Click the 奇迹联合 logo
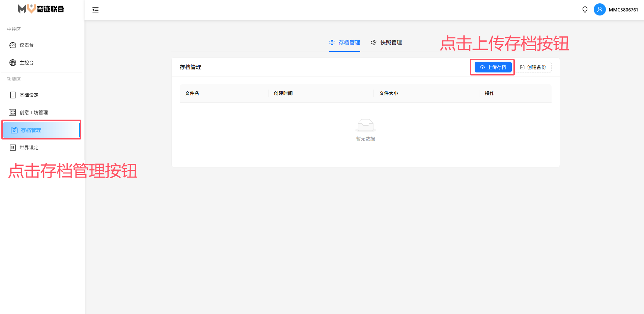The image size is (644, 314). (41, 9)
